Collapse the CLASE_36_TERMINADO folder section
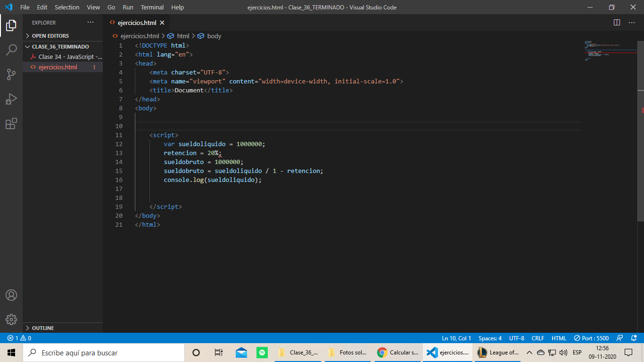 click(x=63, y=47)
